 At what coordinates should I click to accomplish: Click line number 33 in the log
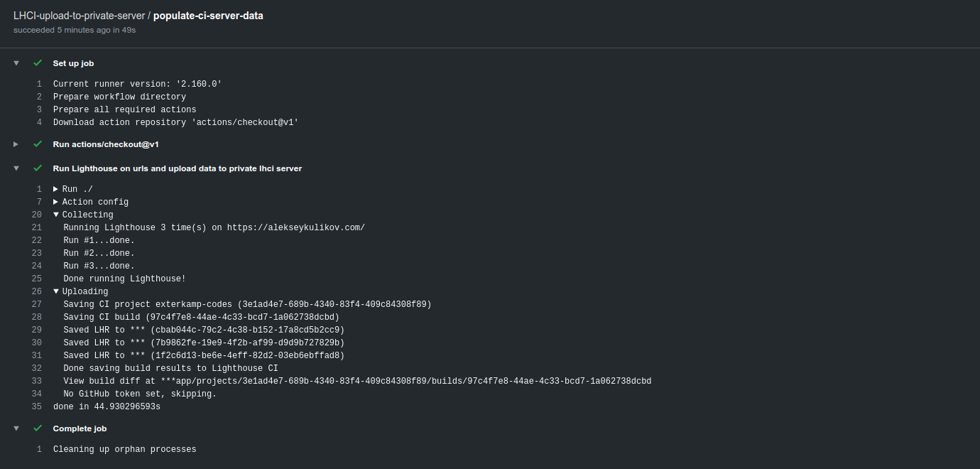[36, 381]
